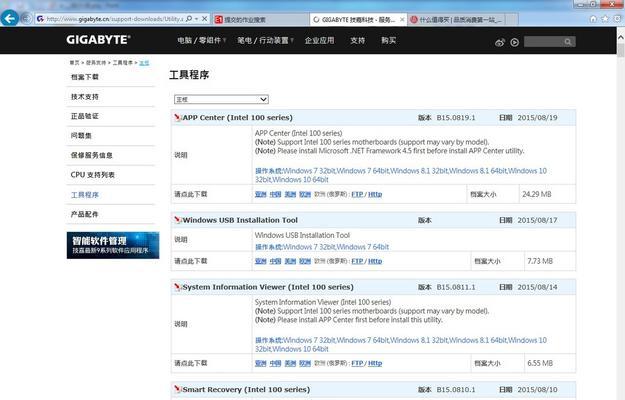Image resolution: width=625 pixels, height=400 pixels.
Task: Switch to the GIGABYTE 技嘉科技 browser tab
Action: click(x=358, y=19)
